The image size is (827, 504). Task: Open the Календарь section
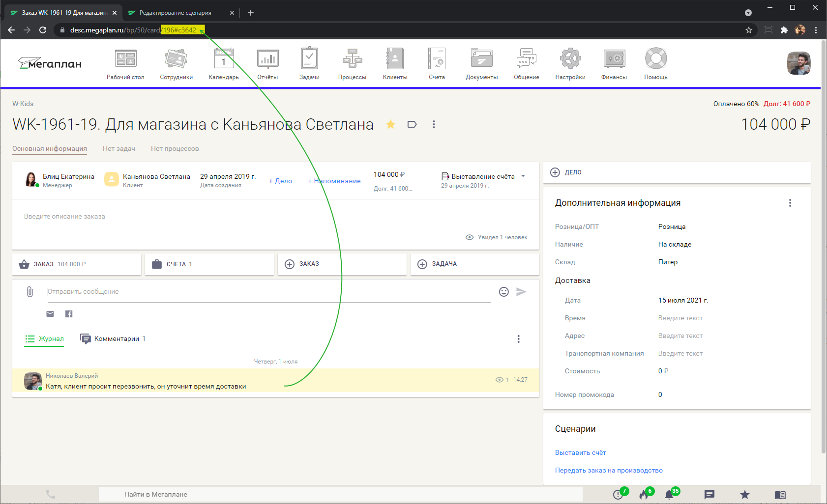tap(224, 64)
